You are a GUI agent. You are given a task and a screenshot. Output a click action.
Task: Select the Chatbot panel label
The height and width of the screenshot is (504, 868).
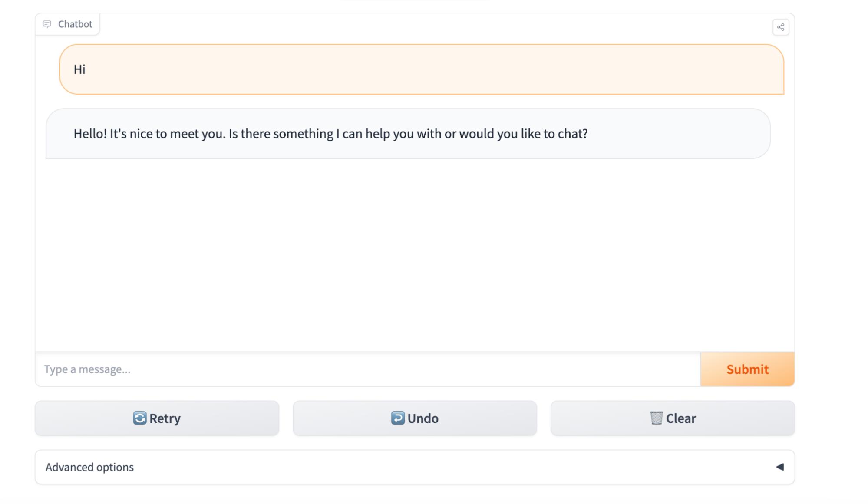click(75, 24)
